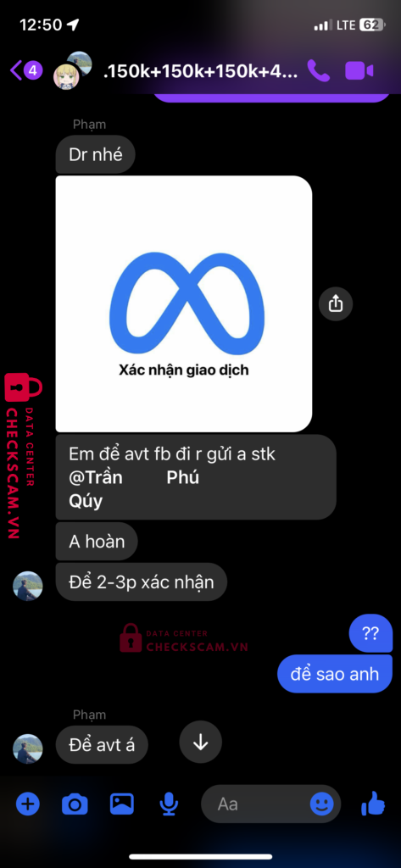
Task: Tap the back arrow with unread badge
Action: pyautogui.click(x=25, y=71)
